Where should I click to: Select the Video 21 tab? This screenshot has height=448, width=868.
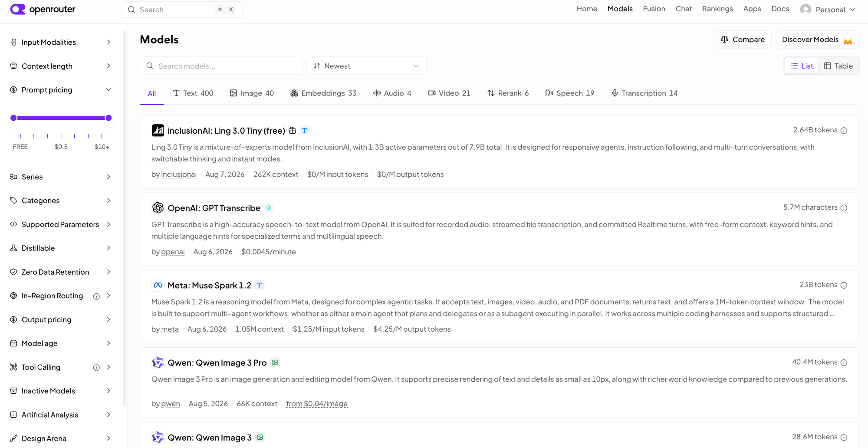[449, 93]
